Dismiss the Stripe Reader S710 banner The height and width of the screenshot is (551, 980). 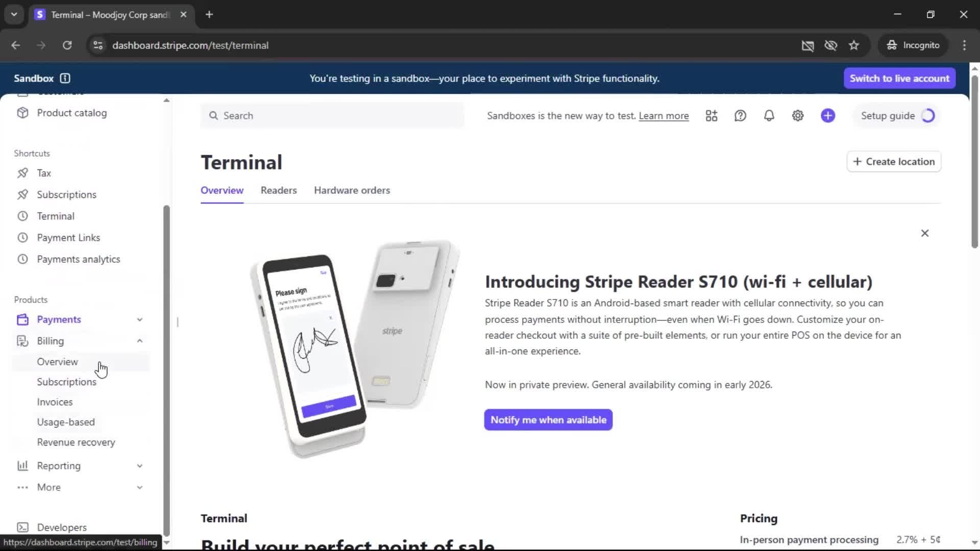click(925, 233)
